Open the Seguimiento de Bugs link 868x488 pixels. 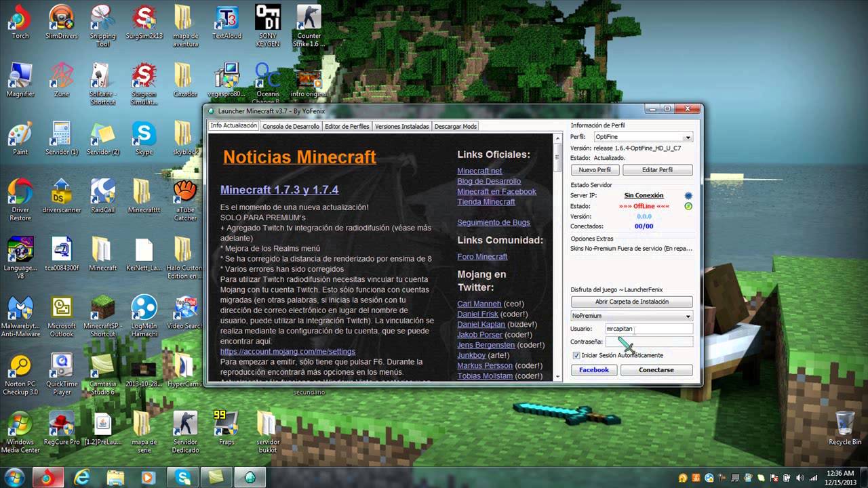coord(494,222)
